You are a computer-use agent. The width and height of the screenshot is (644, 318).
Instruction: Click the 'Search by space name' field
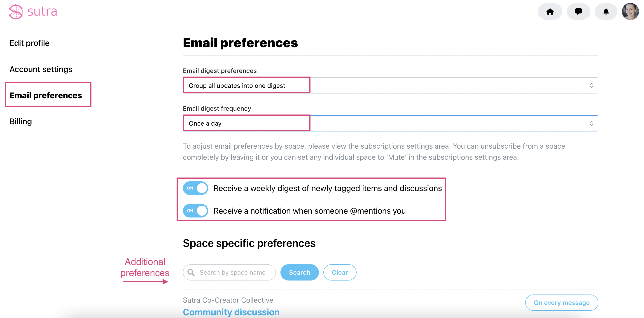coord(229,272)
